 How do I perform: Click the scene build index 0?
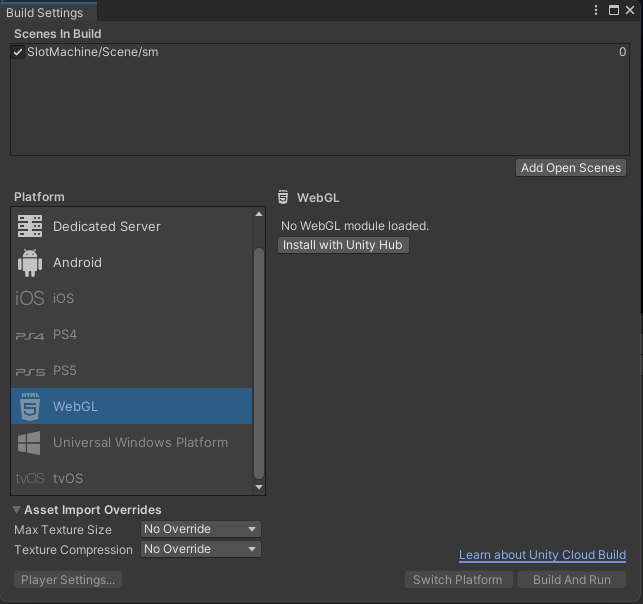[622, 52]
